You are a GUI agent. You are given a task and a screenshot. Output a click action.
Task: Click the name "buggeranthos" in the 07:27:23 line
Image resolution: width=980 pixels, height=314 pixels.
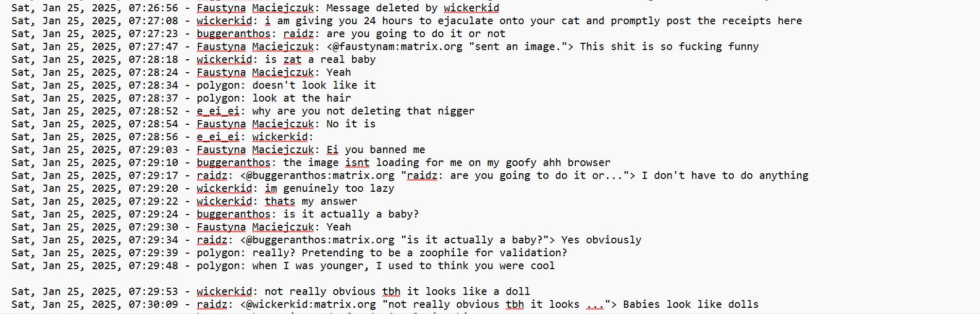(x=234, y=34)
